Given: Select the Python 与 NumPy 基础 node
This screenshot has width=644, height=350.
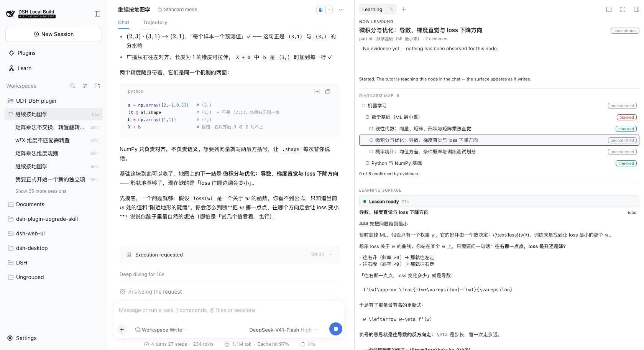Looking at the screenshot, I should click(499, 163).
